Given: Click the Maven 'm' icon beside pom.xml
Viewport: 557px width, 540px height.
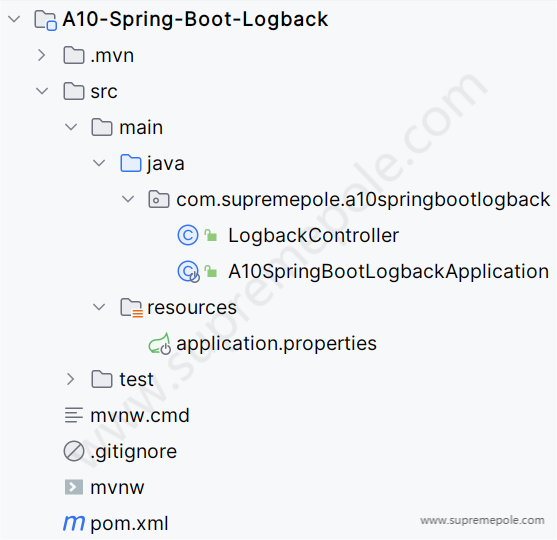Looking at the screenshot, I should [x=74, y=523].
